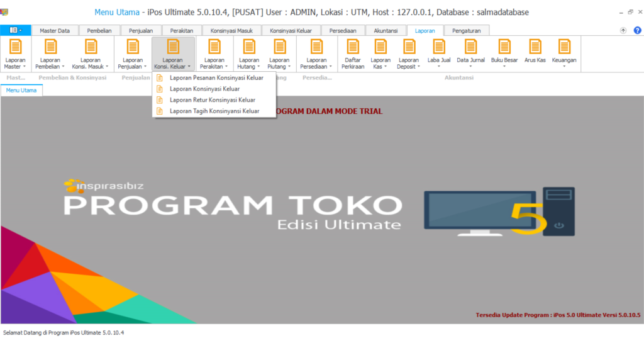644x338 pixels.
Task: Switch to the Akuntansi ribbon tab
Action: coord(386,30)
